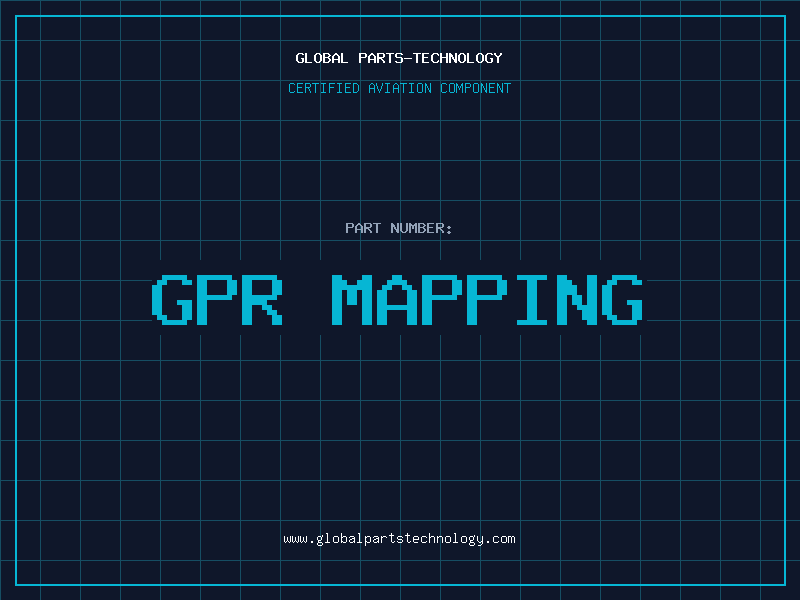Click the PART NUMBER: label

399,228
